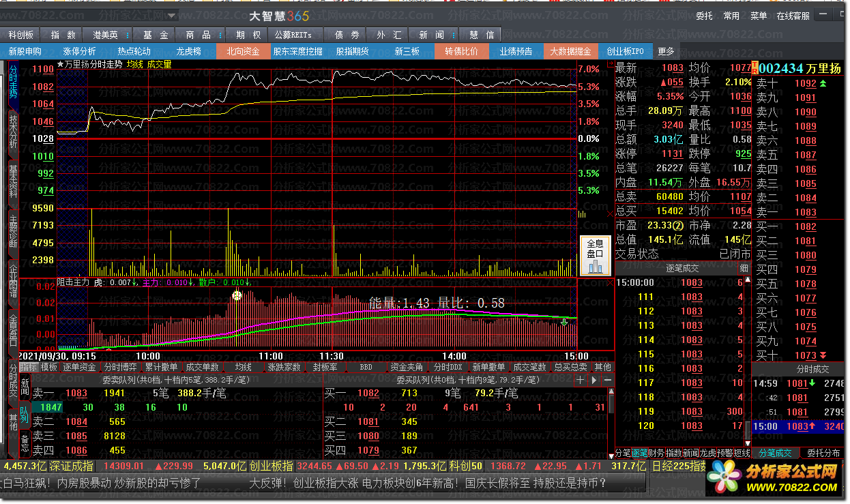Open the 主题诊断 side tab

[13, 231]
